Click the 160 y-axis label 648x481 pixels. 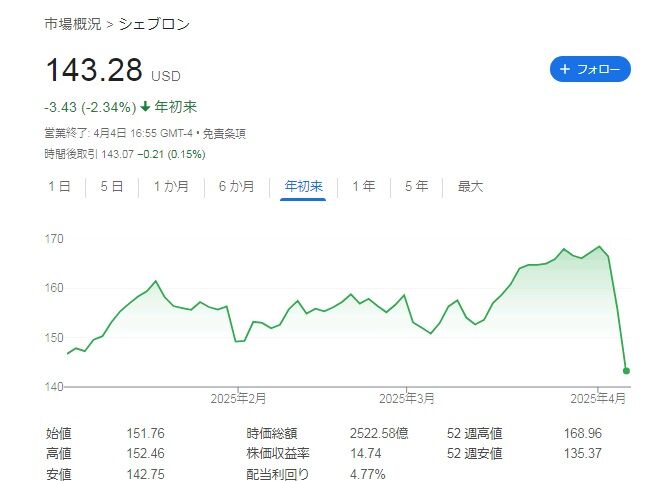[x=54, y=288]
